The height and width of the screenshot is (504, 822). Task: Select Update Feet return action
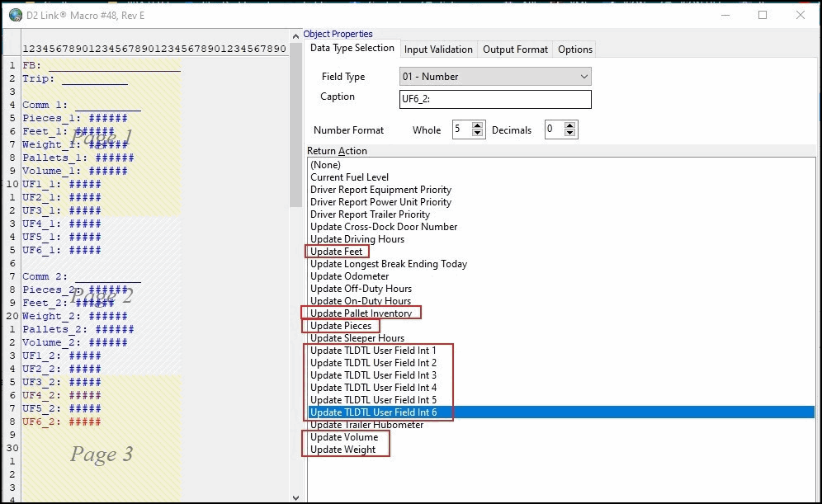(x=336, y=252)
